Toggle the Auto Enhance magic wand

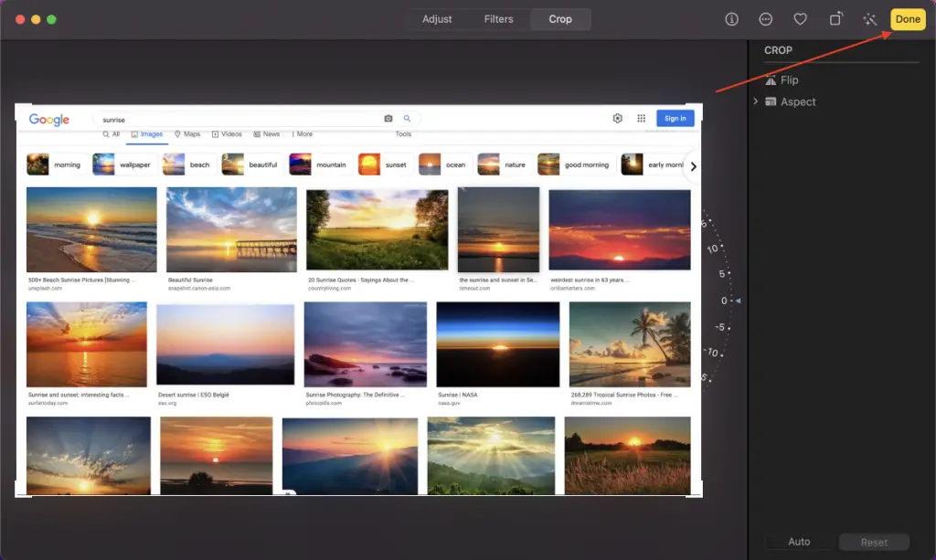coord(869,19)
